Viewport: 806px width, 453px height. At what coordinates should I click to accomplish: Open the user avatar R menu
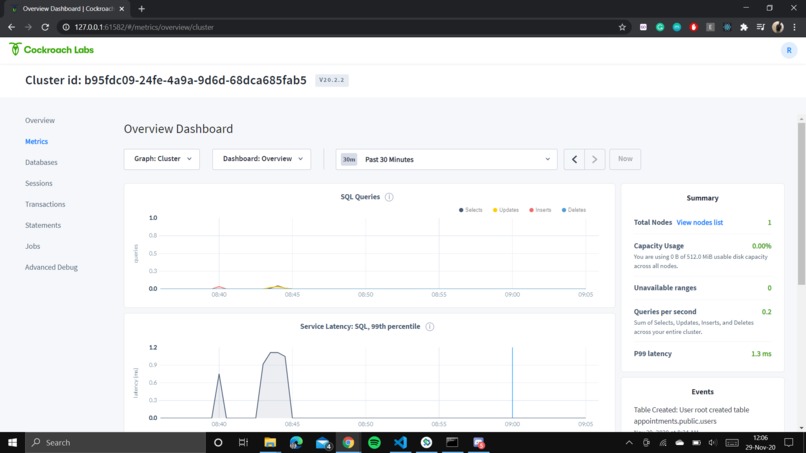(789, 50)
